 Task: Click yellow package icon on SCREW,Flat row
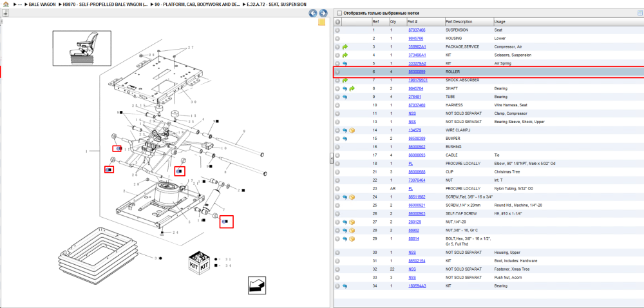pyautogui.click(x=352, y=197)
